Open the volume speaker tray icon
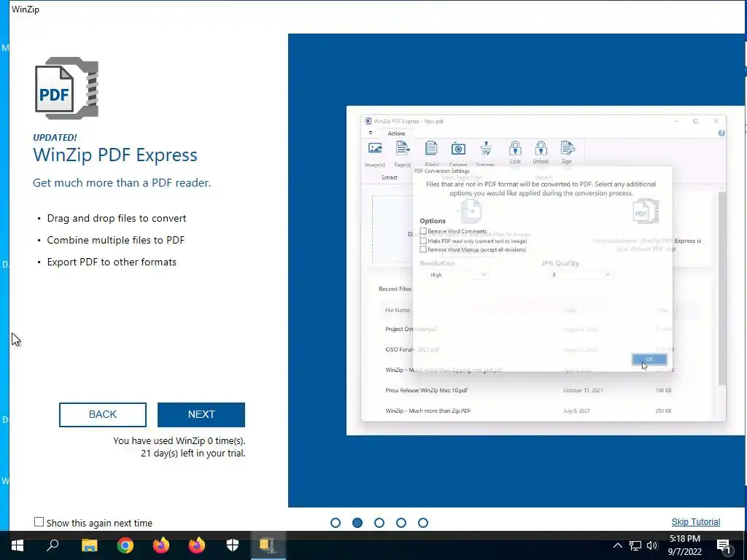 [652, 545]
